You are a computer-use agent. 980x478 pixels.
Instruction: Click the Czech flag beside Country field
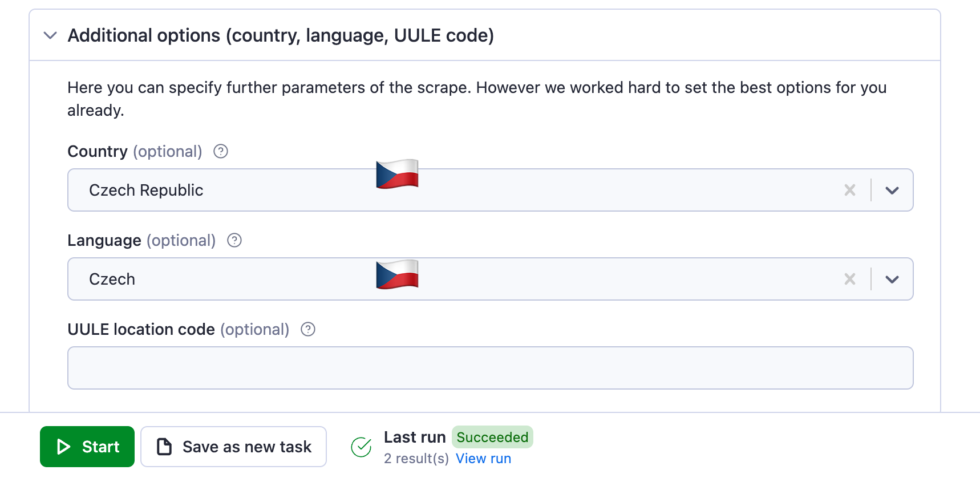pyautogui.click(x=398, y=174)
